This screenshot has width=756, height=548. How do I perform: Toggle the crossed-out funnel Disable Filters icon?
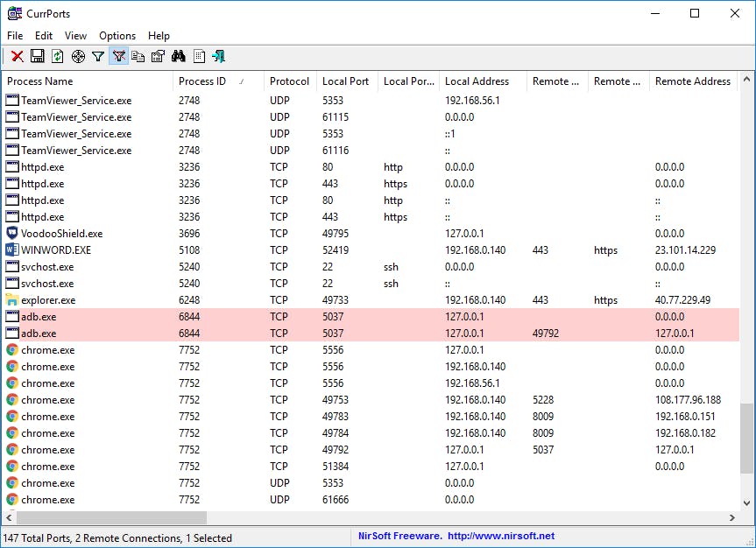[x=118, y=56]
